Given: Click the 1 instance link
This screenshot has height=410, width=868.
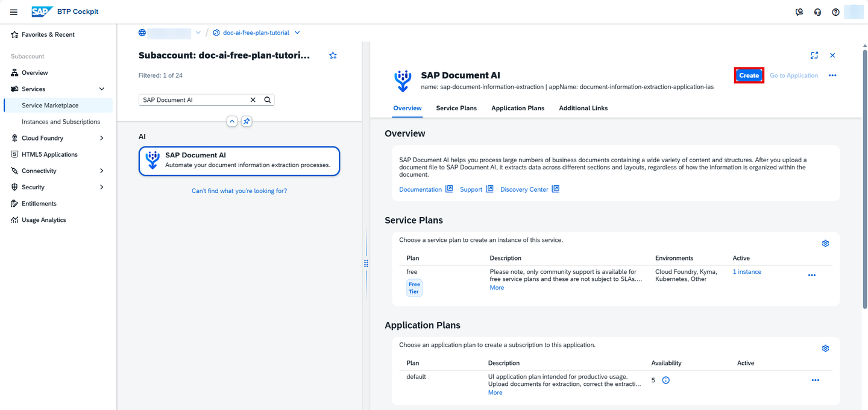Looking at the screenshot, I should coord(747,272).
